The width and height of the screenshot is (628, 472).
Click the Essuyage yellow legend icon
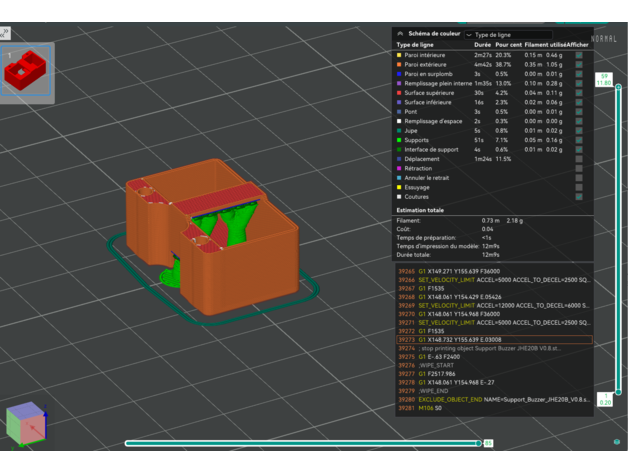coord(401,187)
